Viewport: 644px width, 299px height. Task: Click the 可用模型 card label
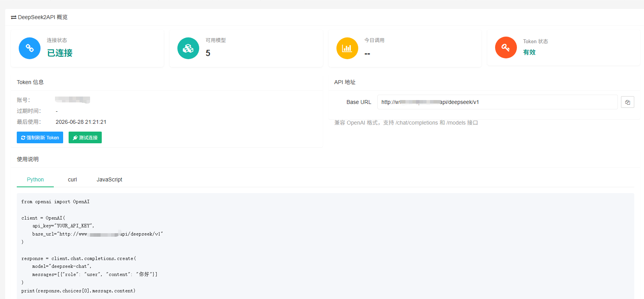(216, 40)
